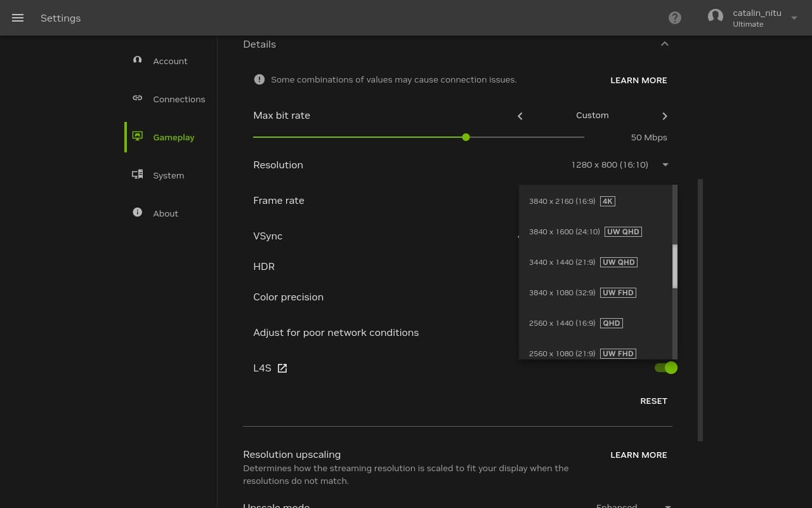Click the Resolution dropdown showing 1280 x 800

click(619, 165)
